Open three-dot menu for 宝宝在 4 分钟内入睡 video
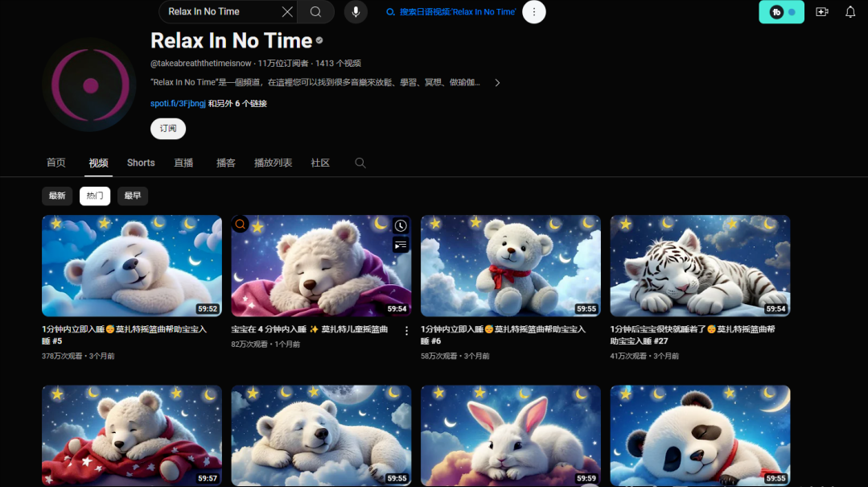 pyautogui.click(x=406, y=331)
